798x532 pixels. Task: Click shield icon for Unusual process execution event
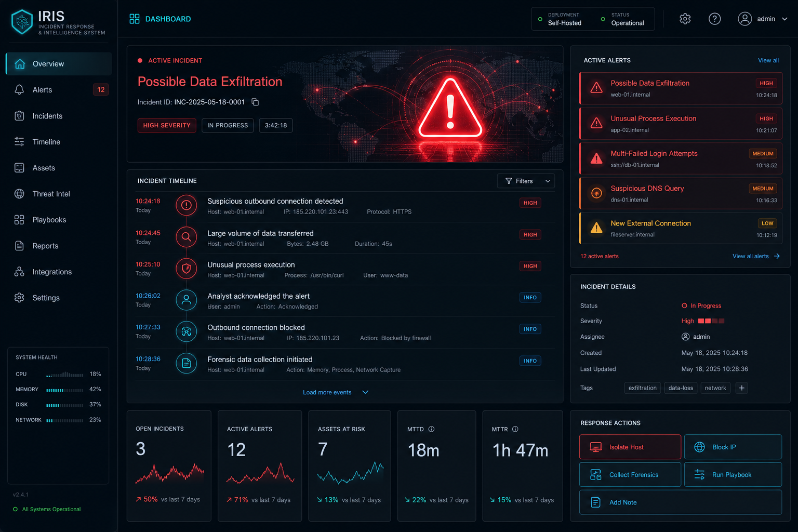pos(187,269)
